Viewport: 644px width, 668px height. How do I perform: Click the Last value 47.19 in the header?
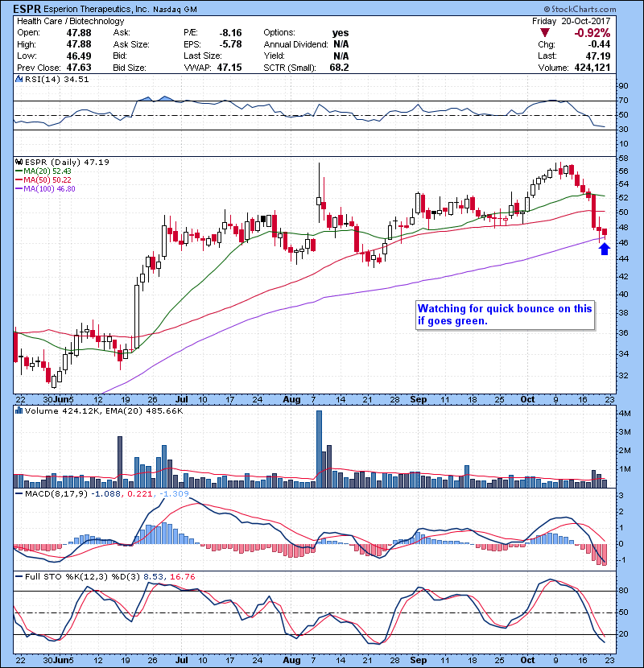point(598,56)
